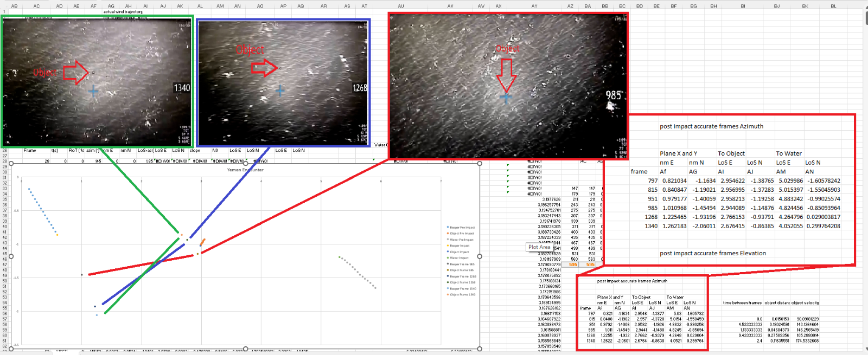Click 'To Water' cell in small azimuth table
Screen dimensions: 868x355
click(675, 298)
